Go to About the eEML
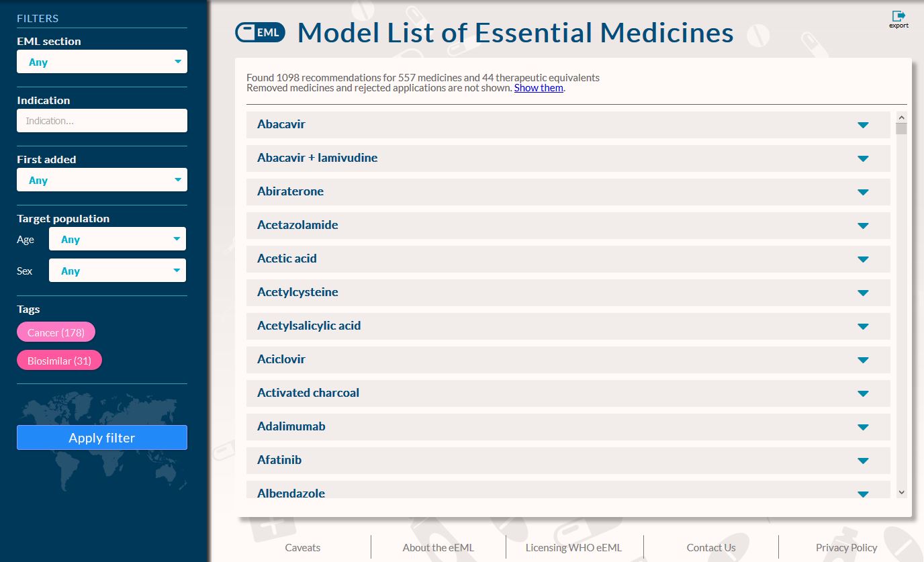The width and height of the screenshot is (924, 562). point(438,547)
